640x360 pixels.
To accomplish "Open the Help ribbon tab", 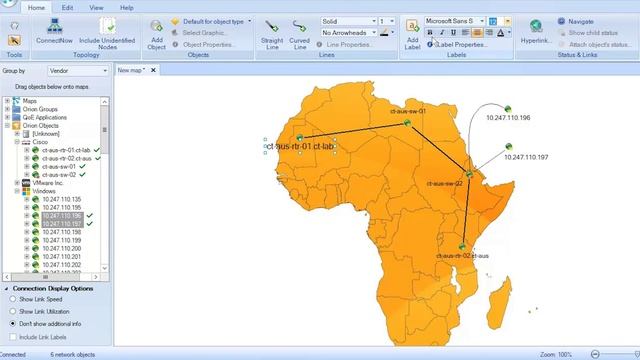I will click(127, 8).
